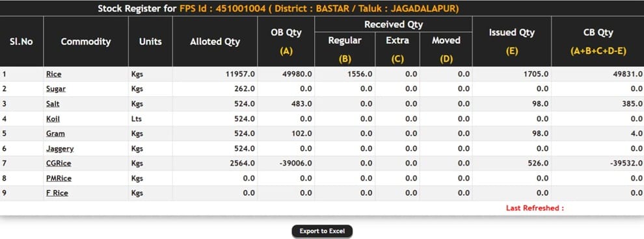
Task: Click the Units column header
Action: pos(150,42)
